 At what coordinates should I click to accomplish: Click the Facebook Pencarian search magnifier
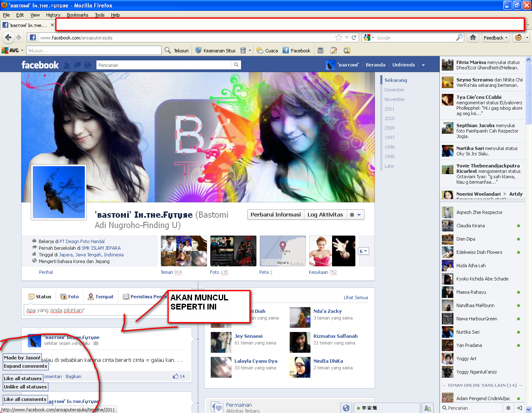pos(236,65)
